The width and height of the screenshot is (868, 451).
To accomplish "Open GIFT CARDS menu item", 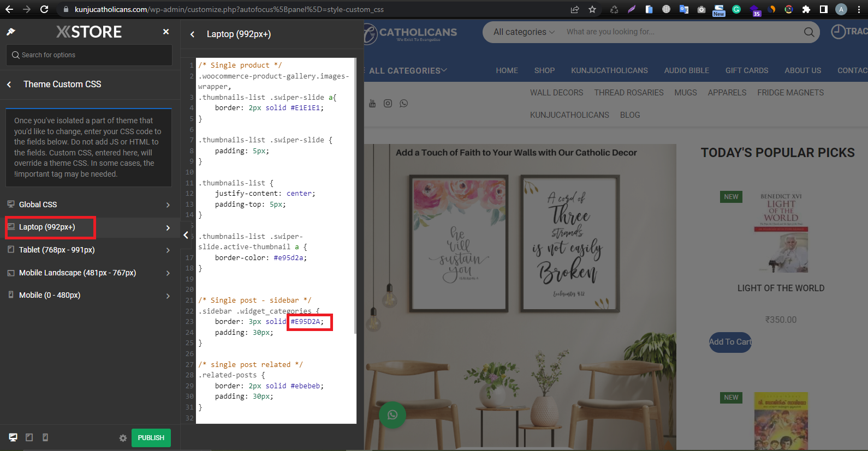I will [x=747, y=71].
